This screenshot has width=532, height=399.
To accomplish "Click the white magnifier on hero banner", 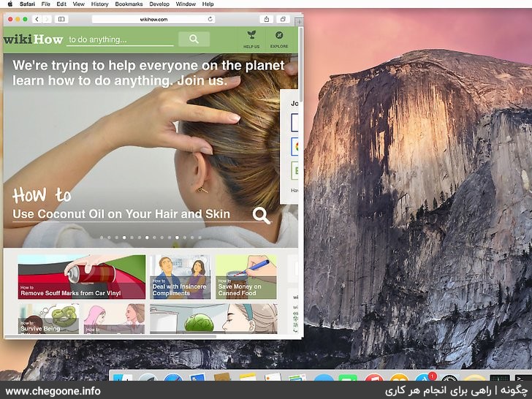I will click(262, 216).
